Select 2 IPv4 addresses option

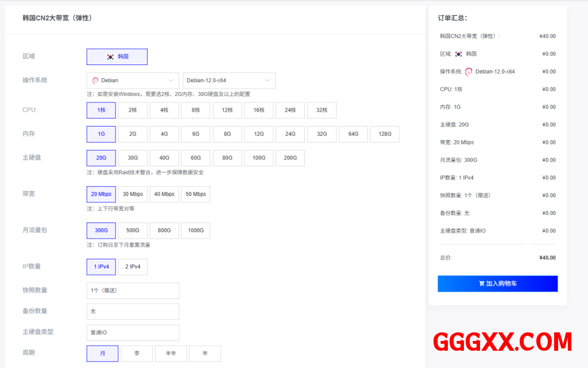[x=133, y=267]
